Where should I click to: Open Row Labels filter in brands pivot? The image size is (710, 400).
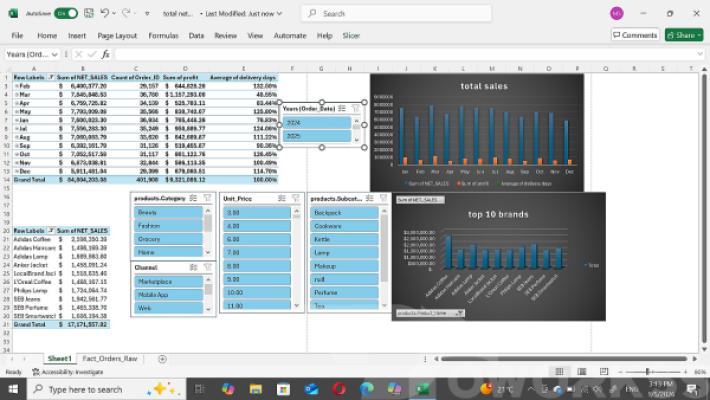pyautogui.click(x=51, y=231)
